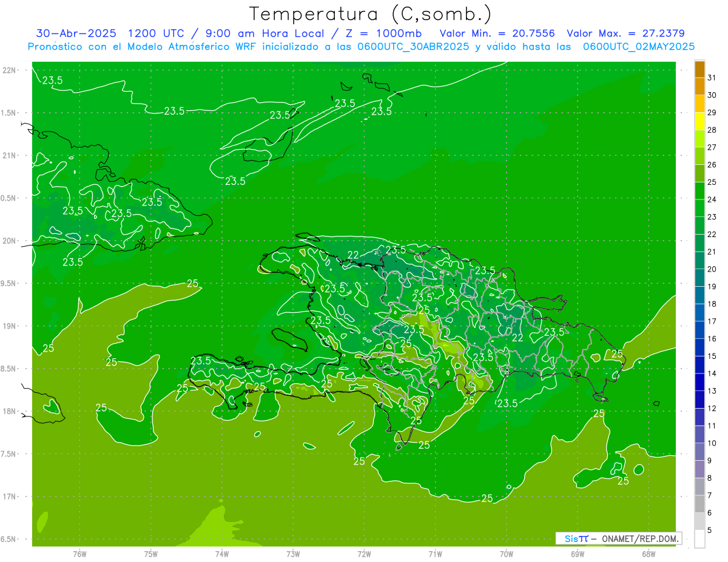This screenshot has height=562, width=728.
Task: Select the '30-Abr-2025' date text
Action: [76, 33]
